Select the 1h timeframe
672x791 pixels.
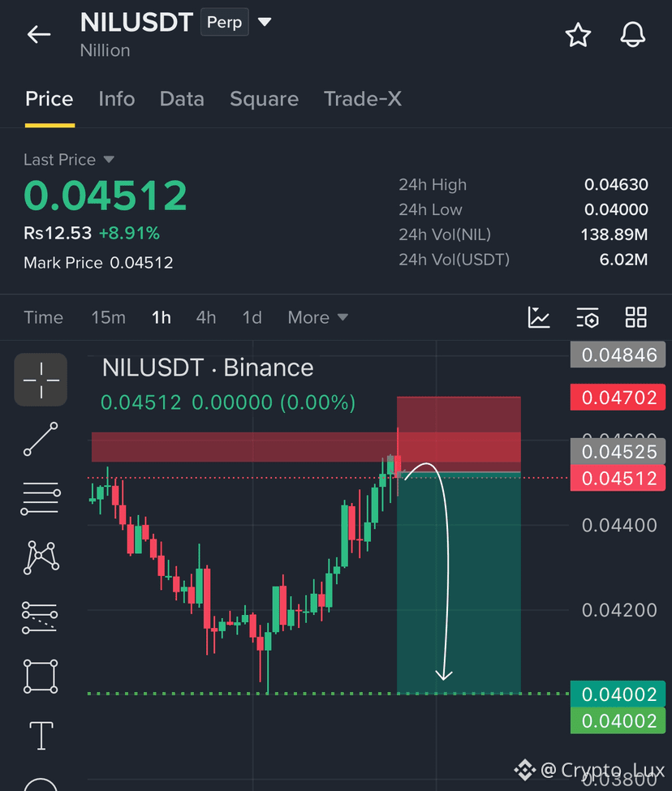tap(161, 317)
